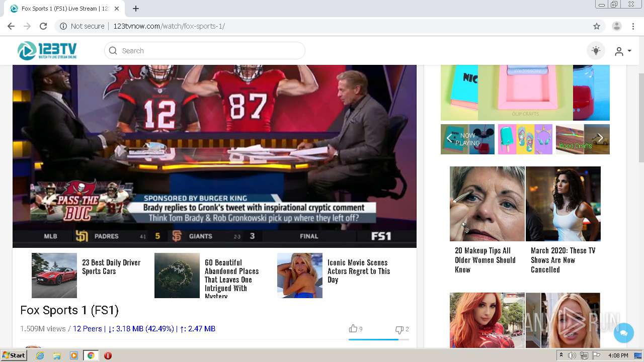Close the Fox Sports 1 tab
Screen dimensions: 644x362
(x=117, y=9)
